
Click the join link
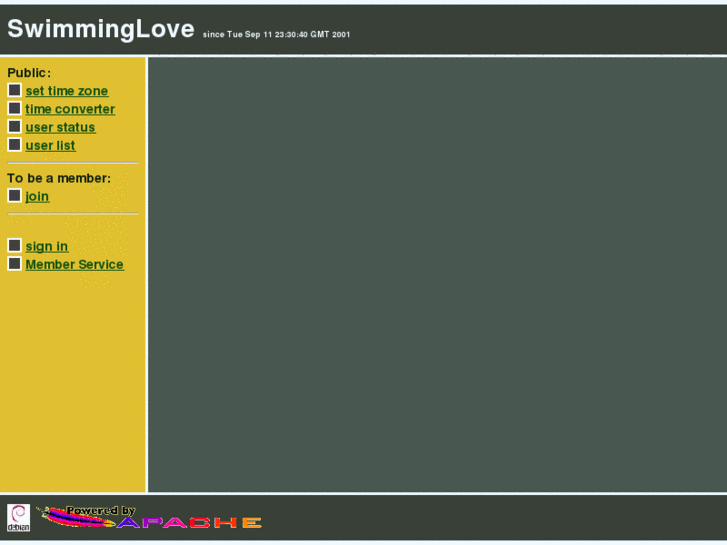click(x=37, y=196)
